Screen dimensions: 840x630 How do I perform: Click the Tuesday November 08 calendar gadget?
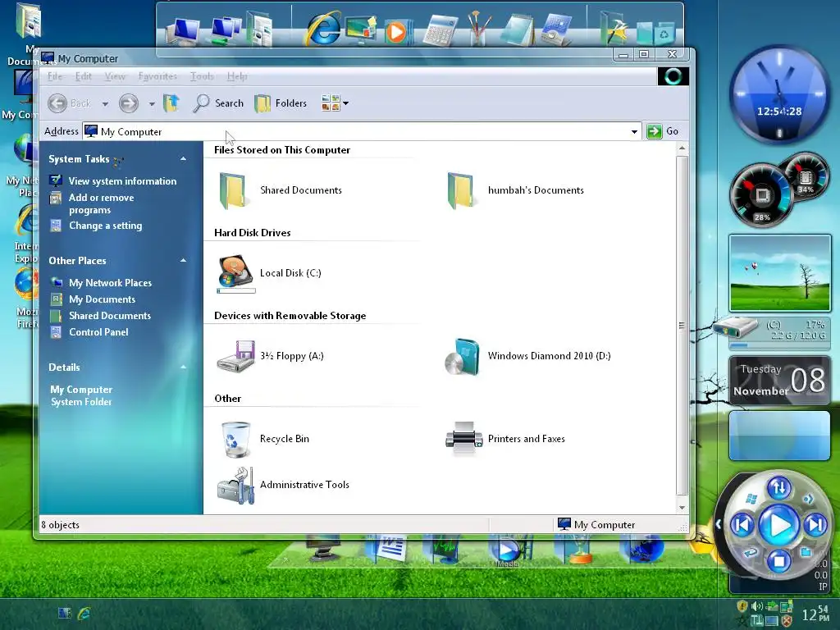pyautogui.click(x=779, y=380)
